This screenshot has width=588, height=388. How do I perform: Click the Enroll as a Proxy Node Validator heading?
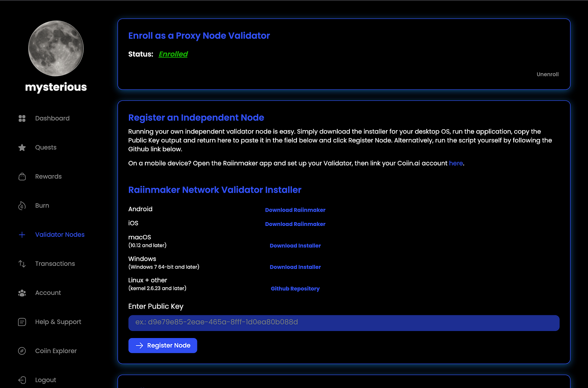pyautogui.click(x=199, y=36)
